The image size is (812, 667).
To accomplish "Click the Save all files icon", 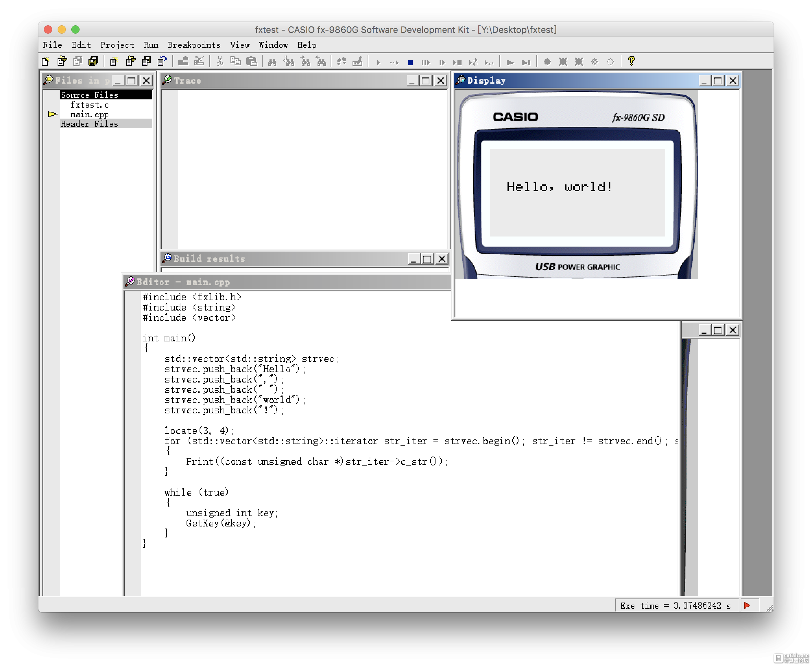I will [93, 61].
